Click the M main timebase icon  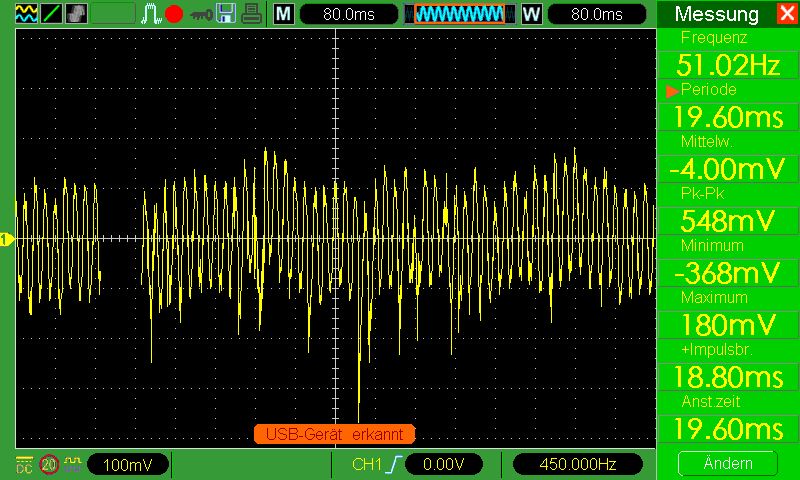[x=284, y=14]
